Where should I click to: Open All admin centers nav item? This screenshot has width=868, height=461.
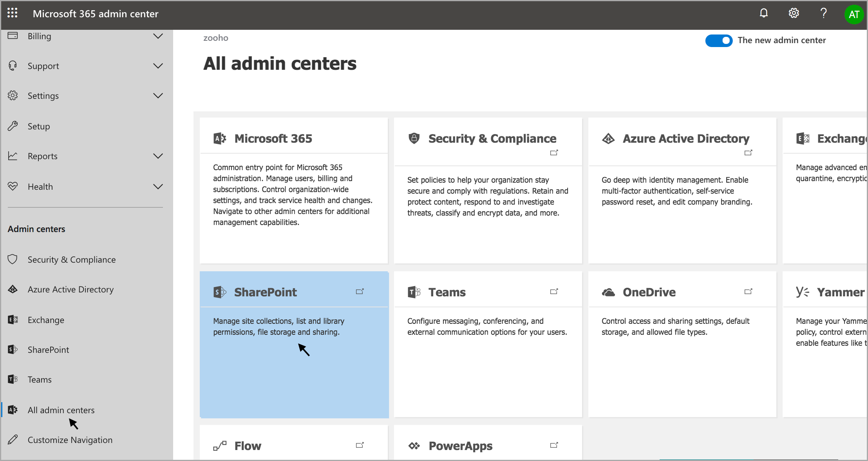(x=61, y=410)
